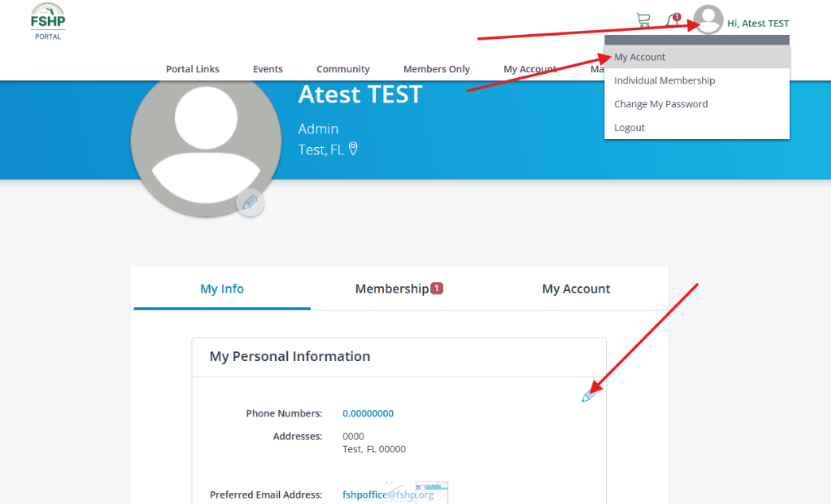The height and width of the screenshot is (504, 831).
Task: Open the Community navigation menu
Action: [343, 69]
